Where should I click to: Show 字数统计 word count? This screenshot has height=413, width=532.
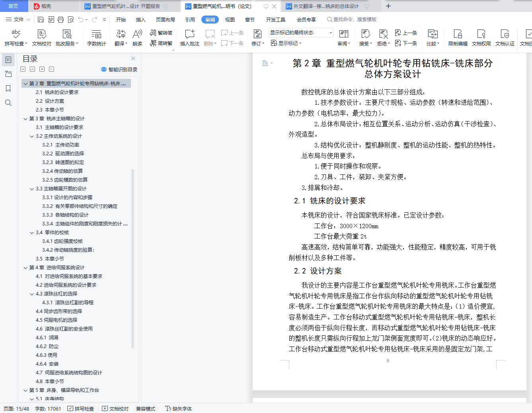coord(97,38)
